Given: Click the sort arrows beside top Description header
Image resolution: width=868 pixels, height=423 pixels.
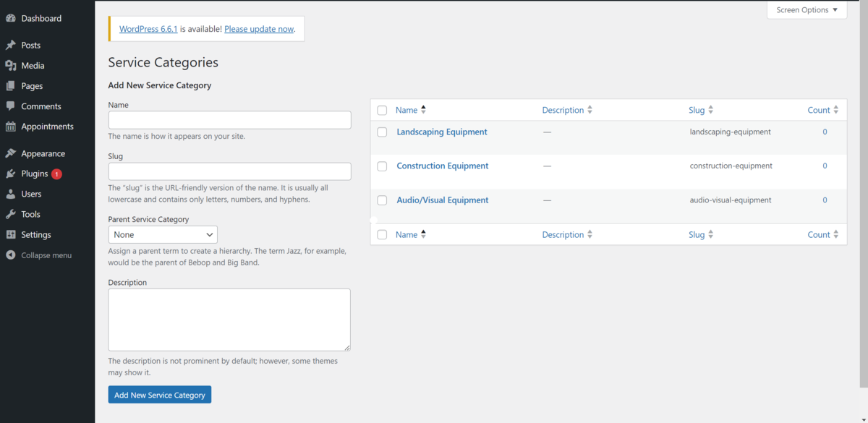Looking at the screenshot, I should 590,110.
